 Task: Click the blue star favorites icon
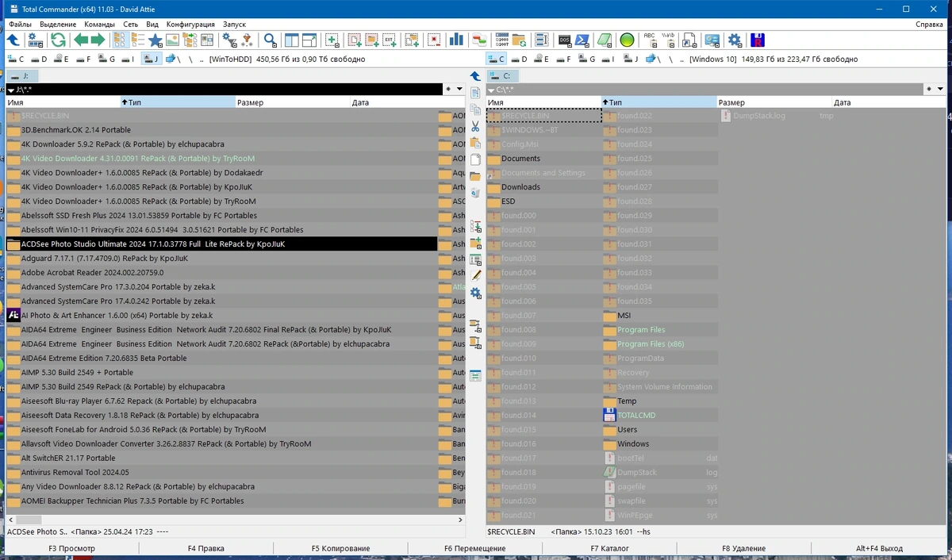[x=155, y=40]
